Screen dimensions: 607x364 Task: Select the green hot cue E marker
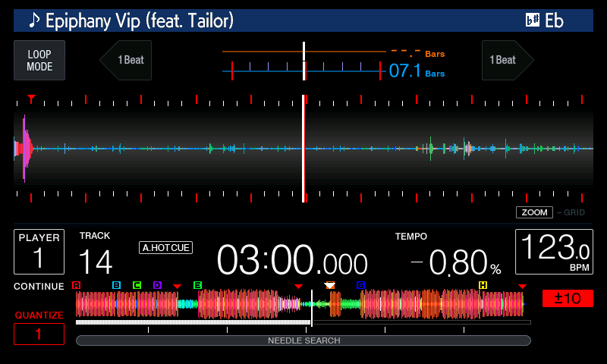tap(197, 285)
